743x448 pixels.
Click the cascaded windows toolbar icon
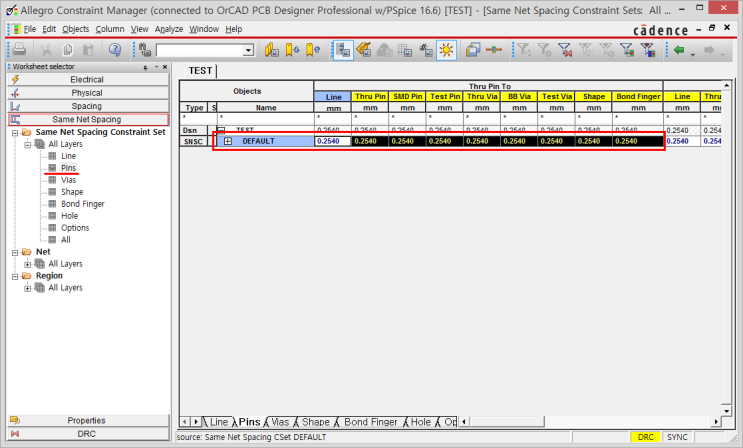(472, 49)
